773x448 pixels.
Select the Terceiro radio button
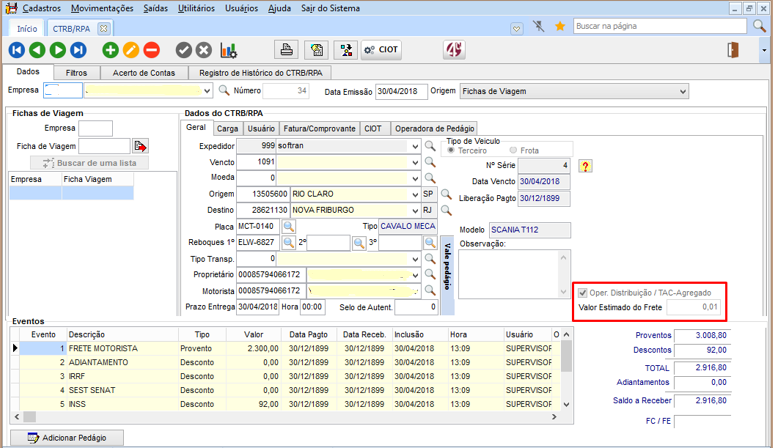(452, 150)
